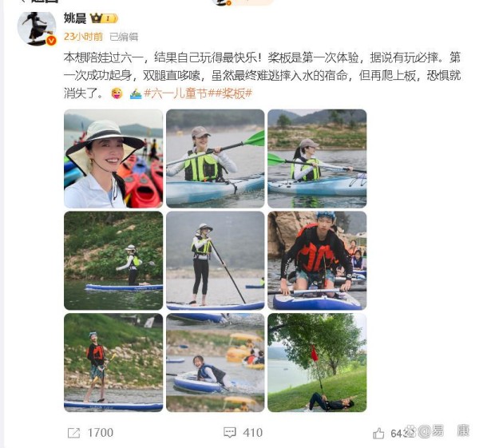Open photo of woman standing on paddleboard
The width and height of the screenshot is (479, 448).
[x=215, y=260]
